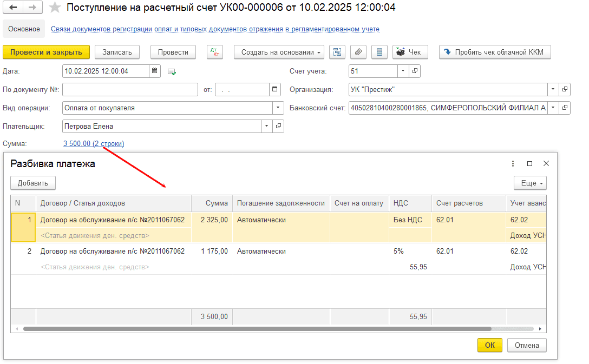Expand the Еще menu in payment breakdown

coord(529,183)
